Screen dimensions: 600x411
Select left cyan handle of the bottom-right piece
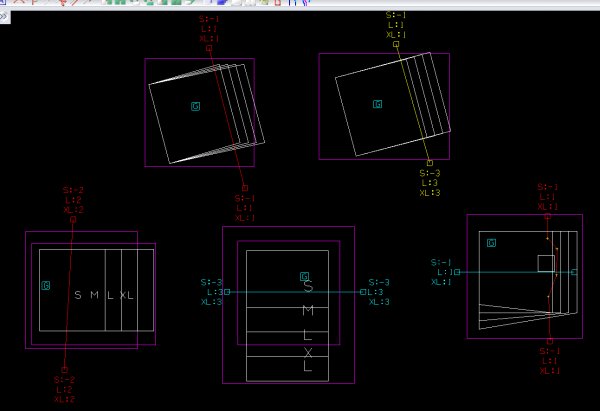click(457, 272)
